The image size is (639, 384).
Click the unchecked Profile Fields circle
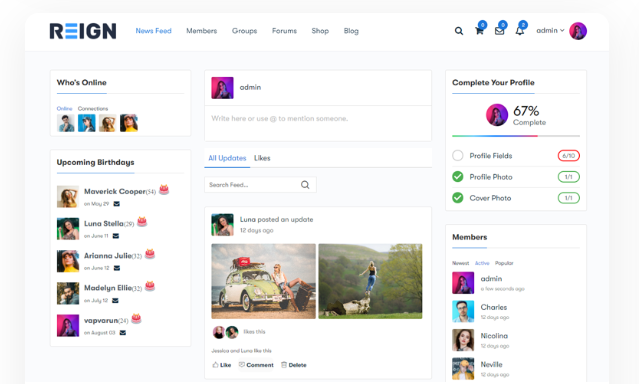(x=458, y=156)
